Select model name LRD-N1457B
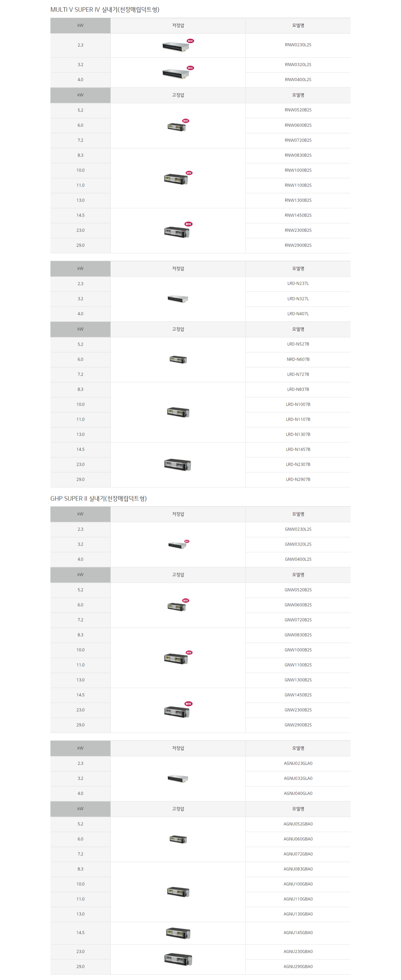401x980 pixels. click(x=298, y=449)
